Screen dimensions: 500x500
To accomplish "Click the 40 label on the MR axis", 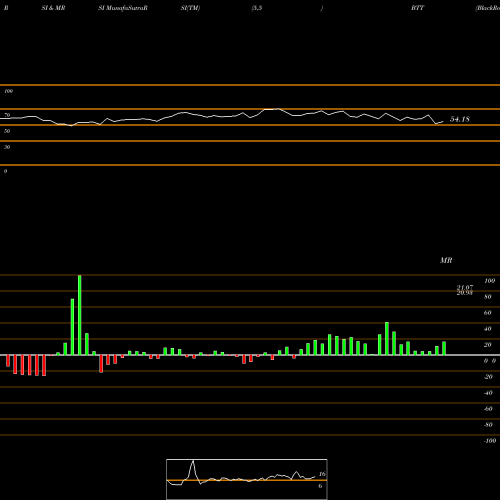I will coord(488,329).
